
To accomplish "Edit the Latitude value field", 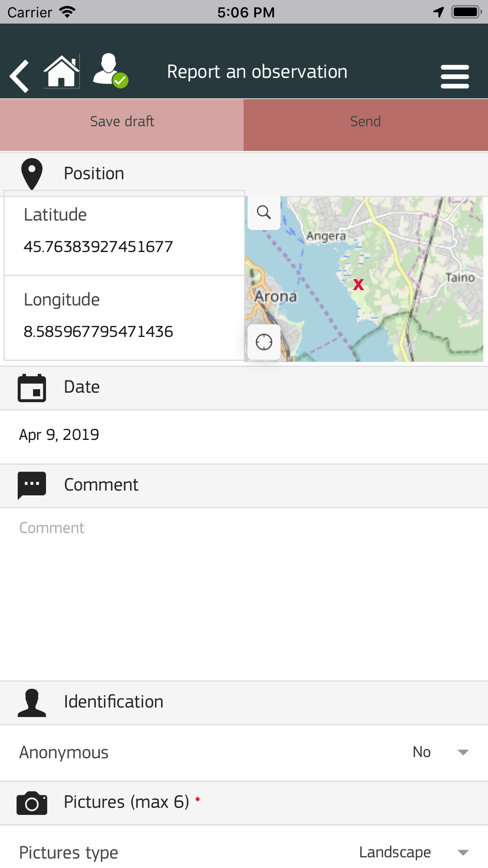I will pyautogui.click(x=98, y=247).
